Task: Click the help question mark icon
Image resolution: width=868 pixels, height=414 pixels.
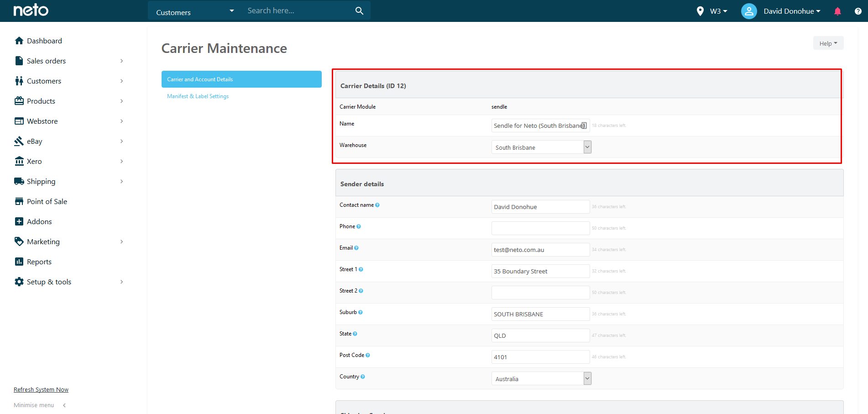Action: tap(858, 11)
